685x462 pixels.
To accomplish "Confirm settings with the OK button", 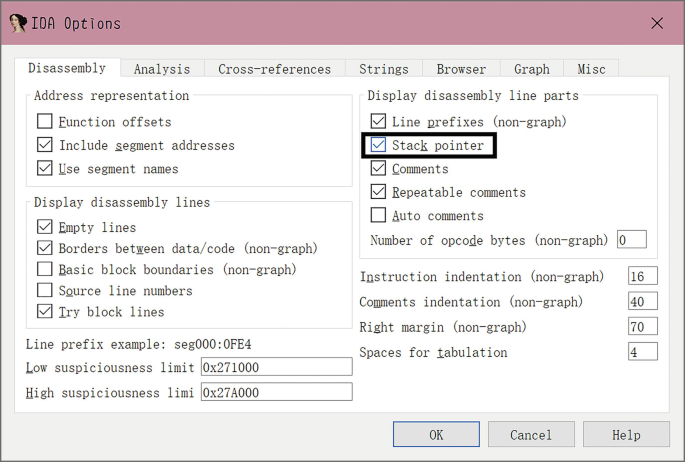I will [x=436, y=434].
